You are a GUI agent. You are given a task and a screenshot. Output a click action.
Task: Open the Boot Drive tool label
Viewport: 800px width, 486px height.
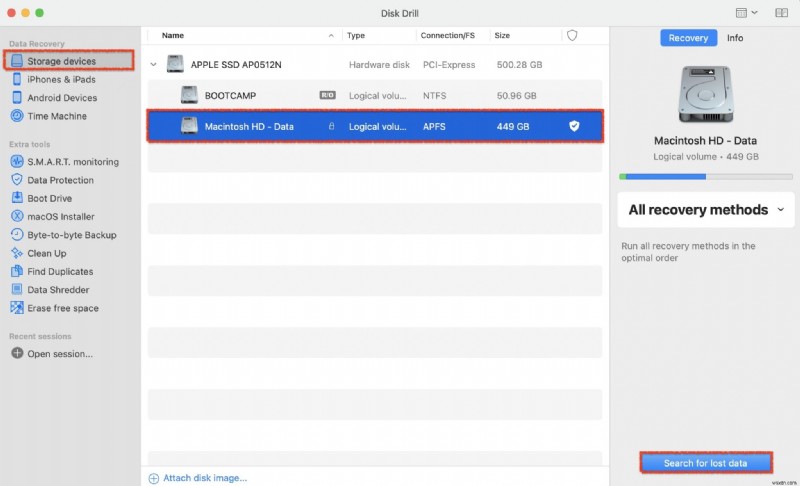(x=49, y=198)
